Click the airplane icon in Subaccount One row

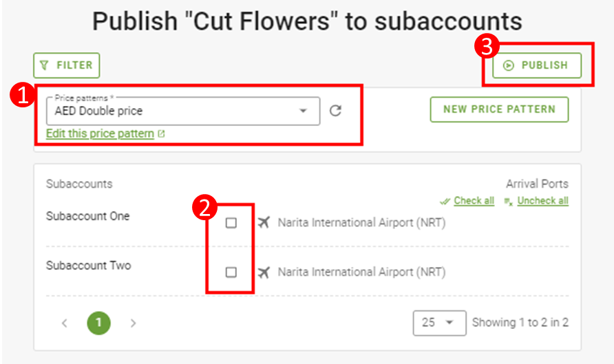(264, 222)
